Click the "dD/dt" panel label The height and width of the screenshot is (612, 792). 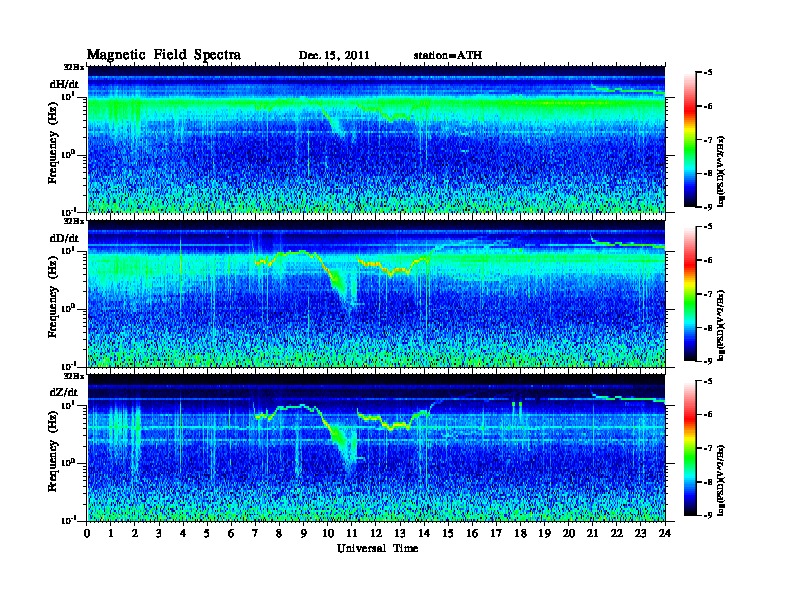coord(64,238)
